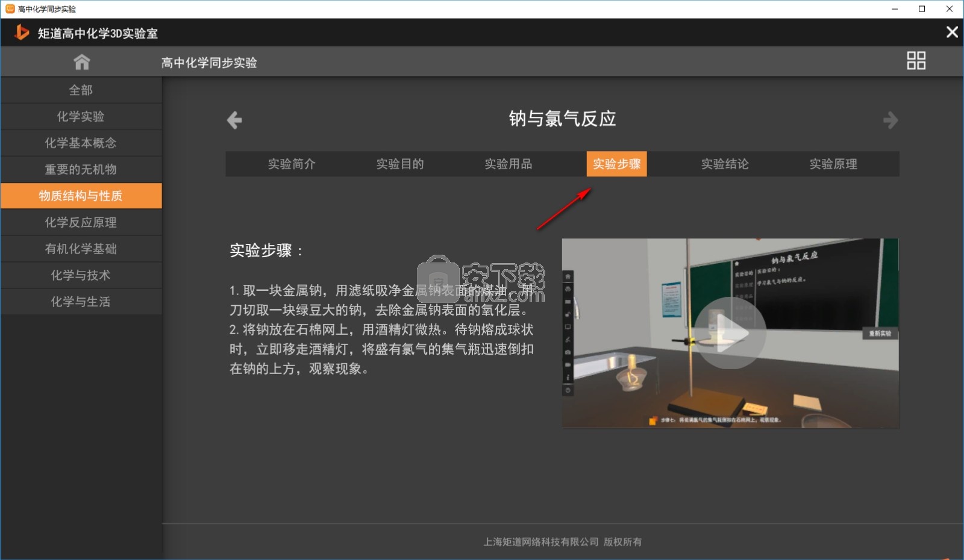This screenshot has width=964, height=560.
Task: Select the 化学基本概念 category
Action: [x=81, y=143]
